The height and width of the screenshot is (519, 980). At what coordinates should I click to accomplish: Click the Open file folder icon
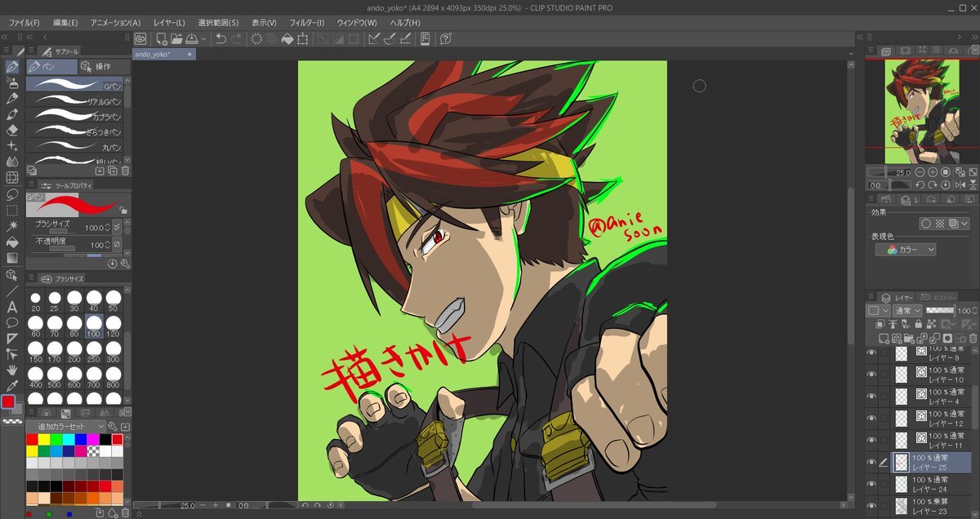[176, 38]
